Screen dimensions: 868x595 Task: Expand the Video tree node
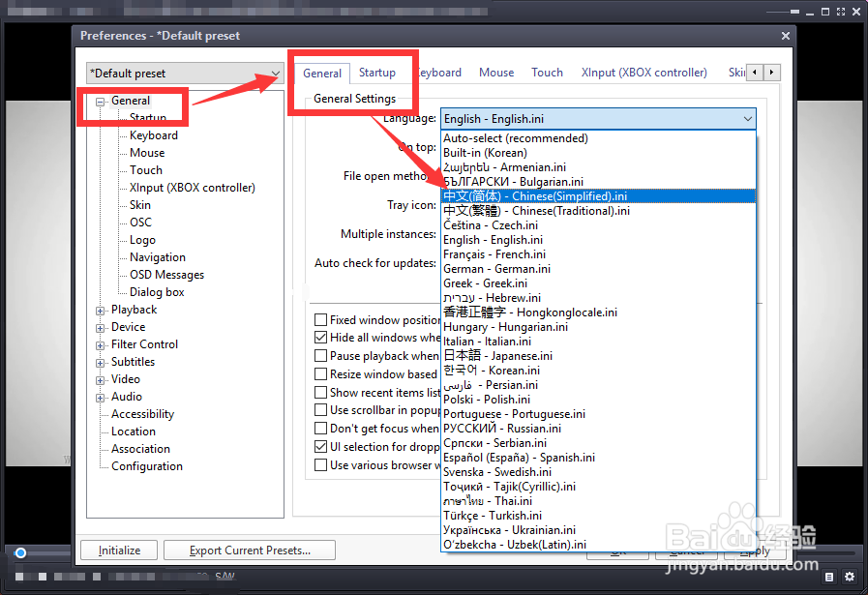click(101, 380)
